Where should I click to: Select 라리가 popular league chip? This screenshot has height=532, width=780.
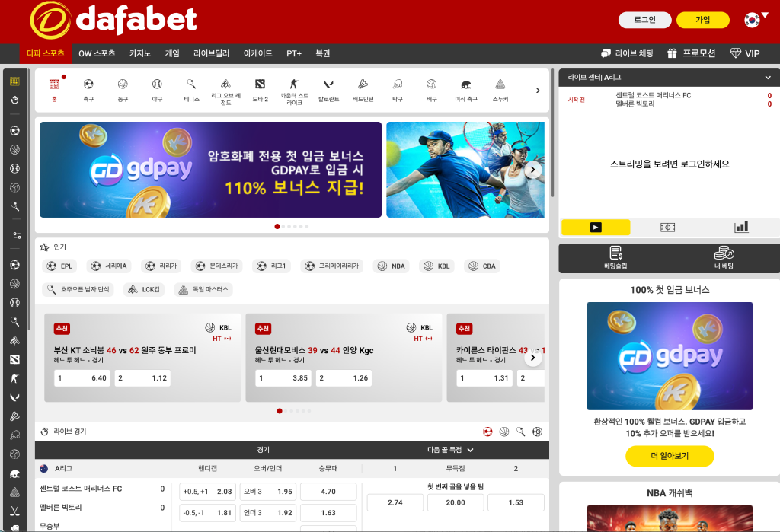(x=161, y=266)
